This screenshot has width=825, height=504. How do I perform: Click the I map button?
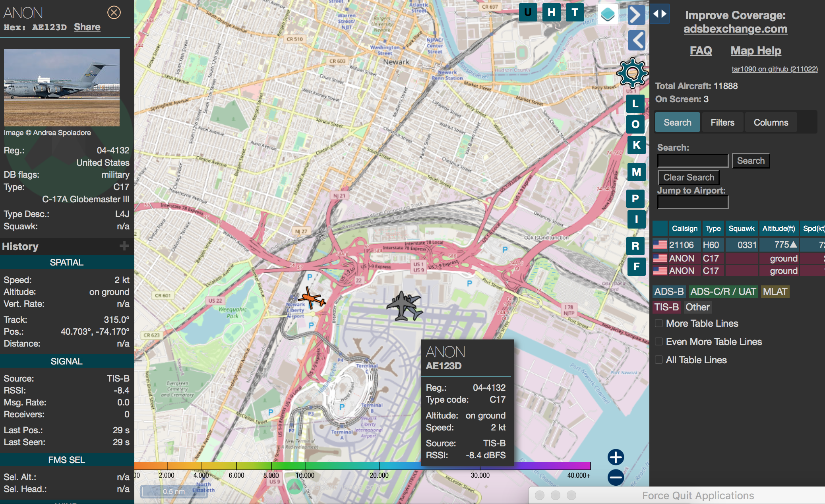coord(636,219)
